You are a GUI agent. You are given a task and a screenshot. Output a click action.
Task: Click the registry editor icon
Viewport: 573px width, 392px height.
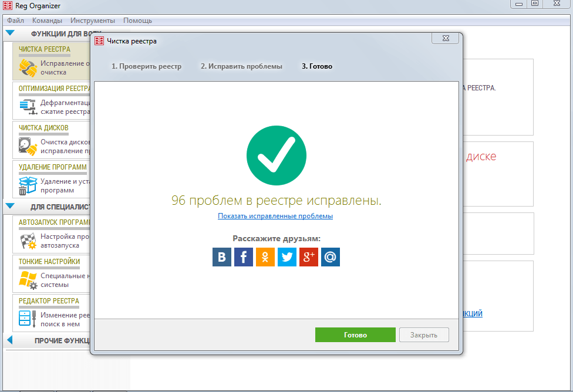coord(28,319)
